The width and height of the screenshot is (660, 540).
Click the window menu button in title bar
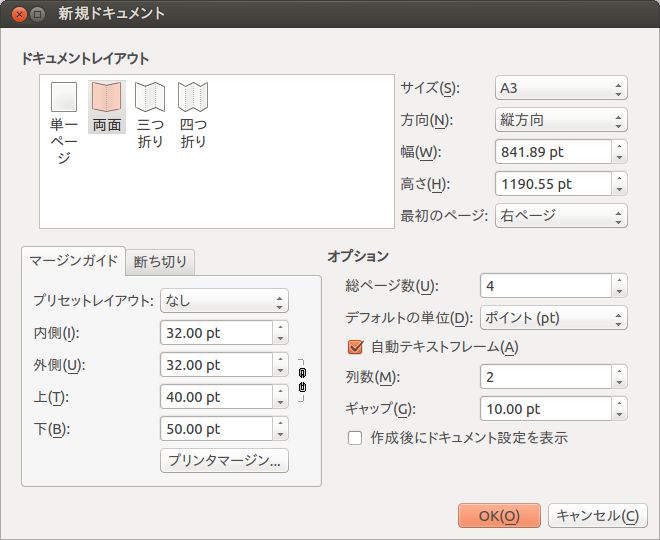37,14
